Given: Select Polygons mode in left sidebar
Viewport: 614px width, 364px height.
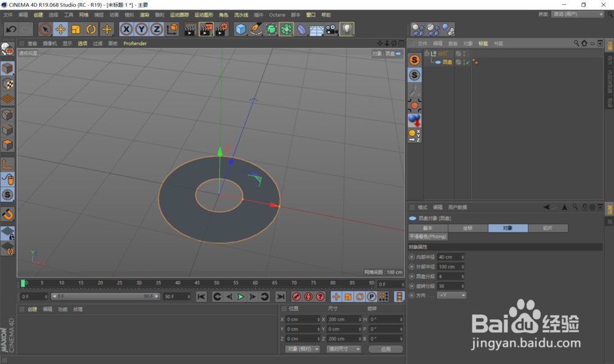Looking at the screenshot, I should [x=7, y=145].
